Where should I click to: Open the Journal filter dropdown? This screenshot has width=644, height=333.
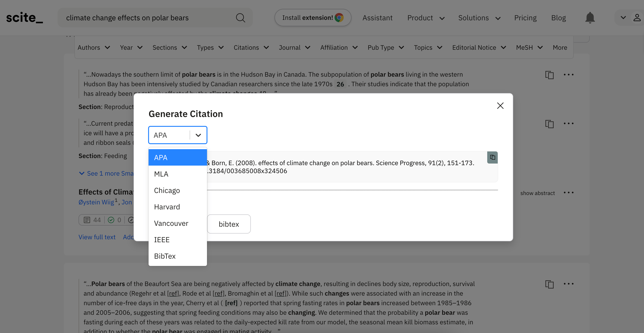(294, 47)
